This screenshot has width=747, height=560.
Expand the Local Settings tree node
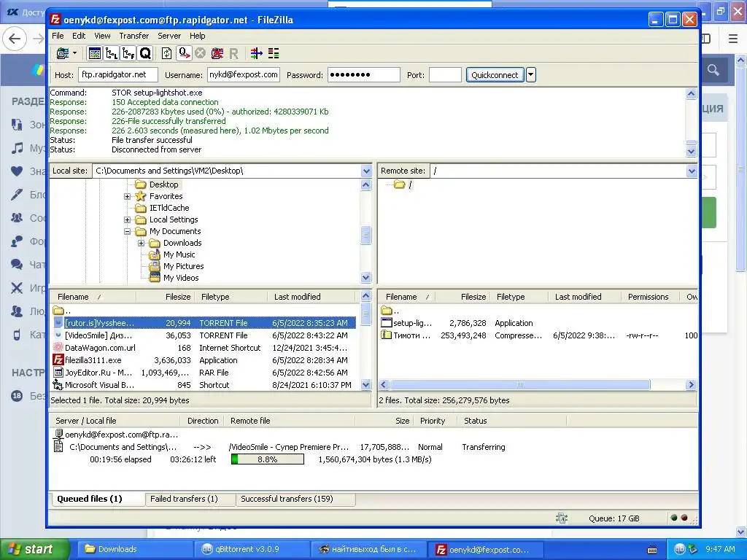point(127,219)
